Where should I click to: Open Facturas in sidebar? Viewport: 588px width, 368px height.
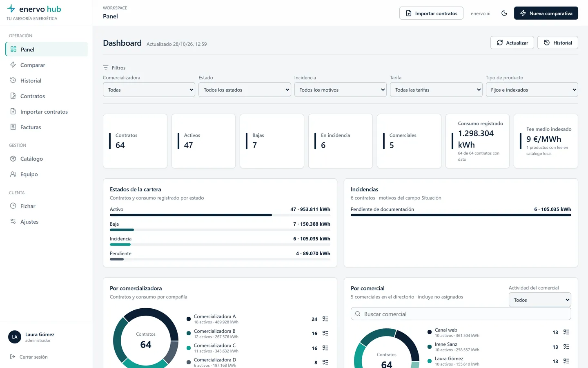tap(47, 127)
